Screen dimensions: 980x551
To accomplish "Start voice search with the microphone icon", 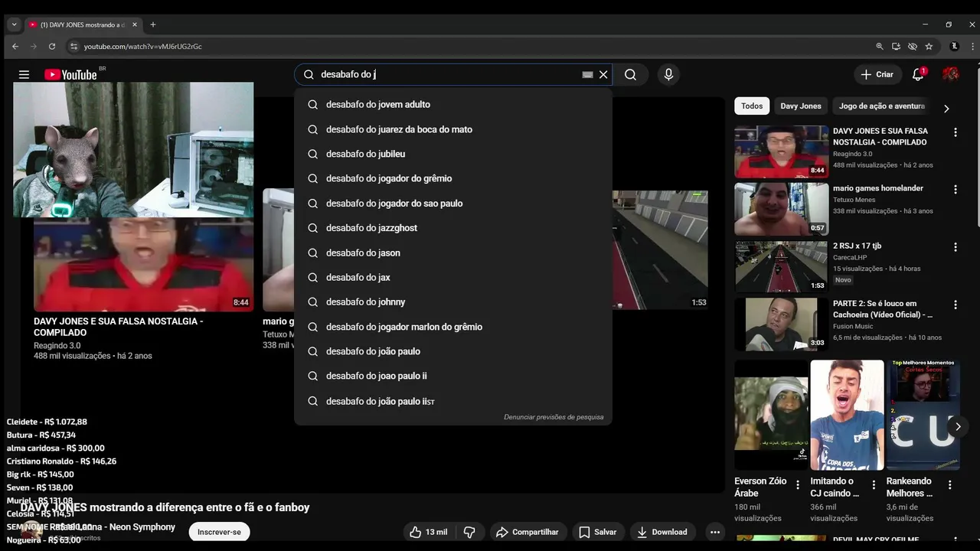I will 668,74.
